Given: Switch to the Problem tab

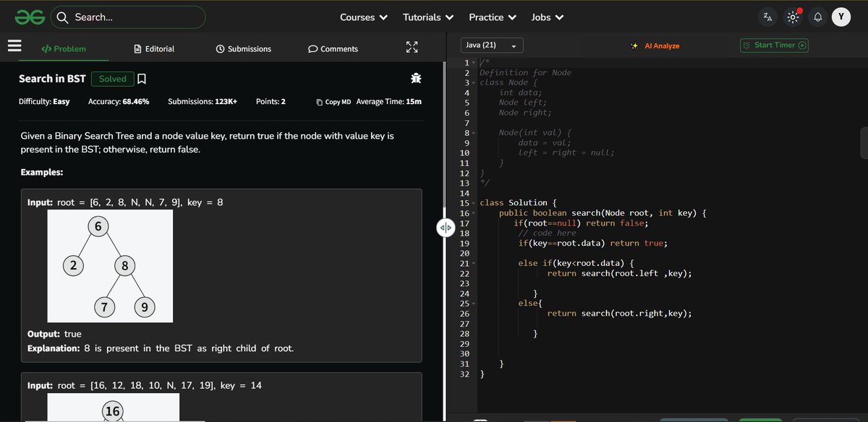Looking at the screenshot, I should [64, 48].
